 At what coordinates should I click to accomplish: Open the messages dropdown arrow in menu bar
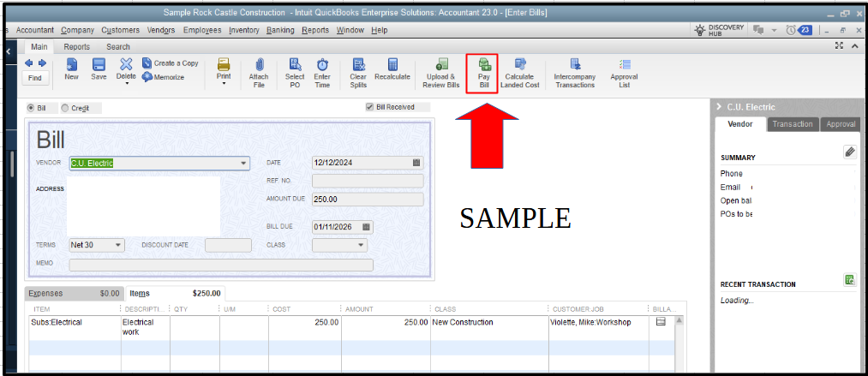[x=774, y=31]
